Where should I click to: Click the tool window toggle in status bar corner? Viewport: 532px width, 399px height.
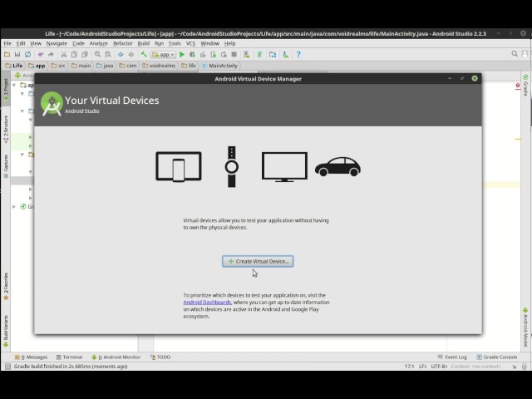click(7, 367)
